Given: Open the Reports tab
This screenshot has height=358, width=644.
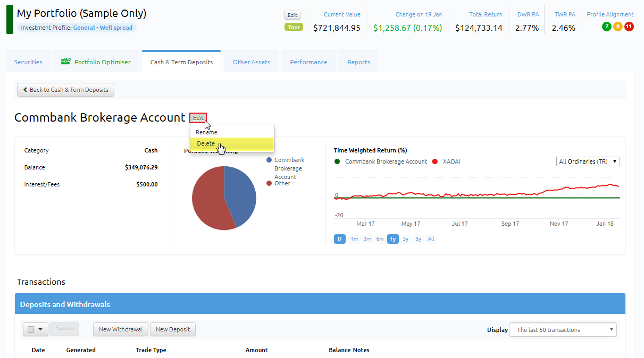Looking at the screenshot, I should (358, 62).
